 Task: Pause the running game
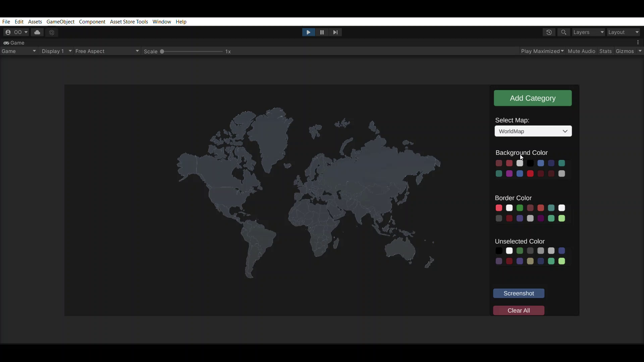pyautogui.click(x=322, y=32)
